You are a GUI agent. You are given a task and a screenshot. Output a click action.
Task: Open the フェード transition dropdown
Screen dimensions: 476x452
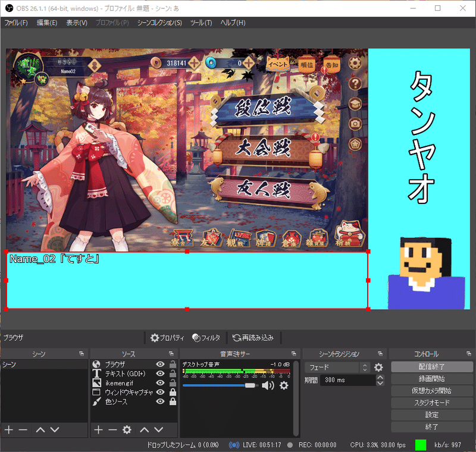[337, 368]
